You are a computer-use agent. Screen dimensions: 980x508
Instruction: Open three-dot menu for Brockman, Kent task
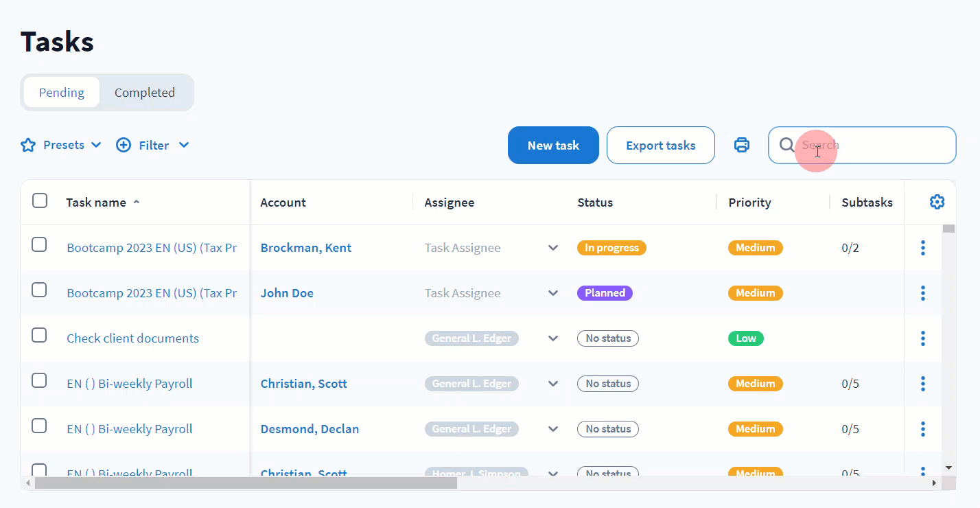[x=923, y=248]
